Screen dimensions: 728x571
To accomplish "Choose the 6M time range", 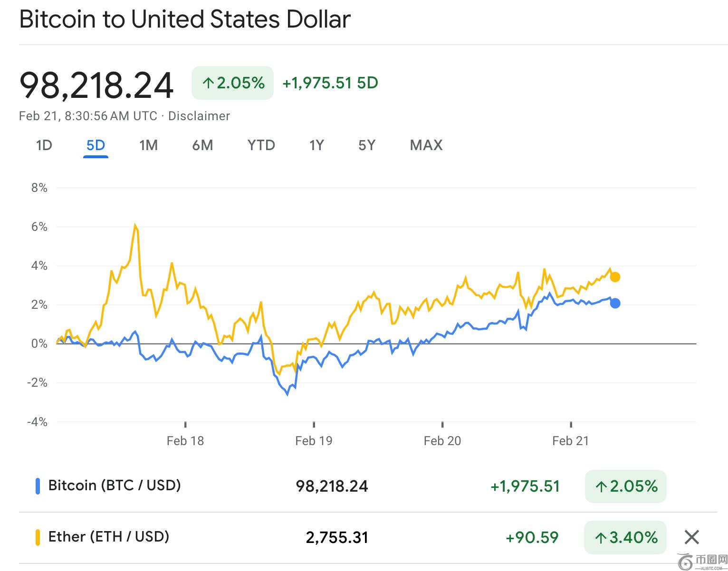I will pyautogui.click(x=202, y=145).
